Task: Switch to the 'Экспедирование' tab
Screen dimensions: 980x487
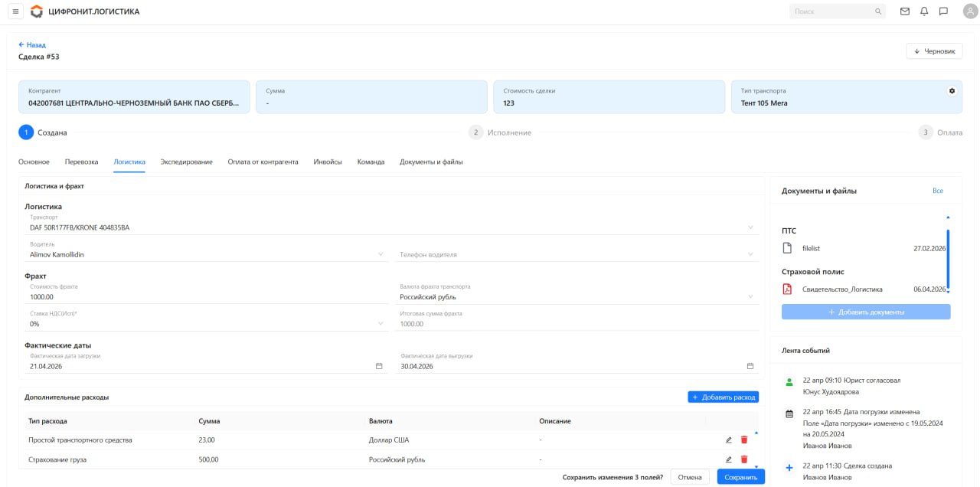Action: pyautogui.click(x=186, y=162)
